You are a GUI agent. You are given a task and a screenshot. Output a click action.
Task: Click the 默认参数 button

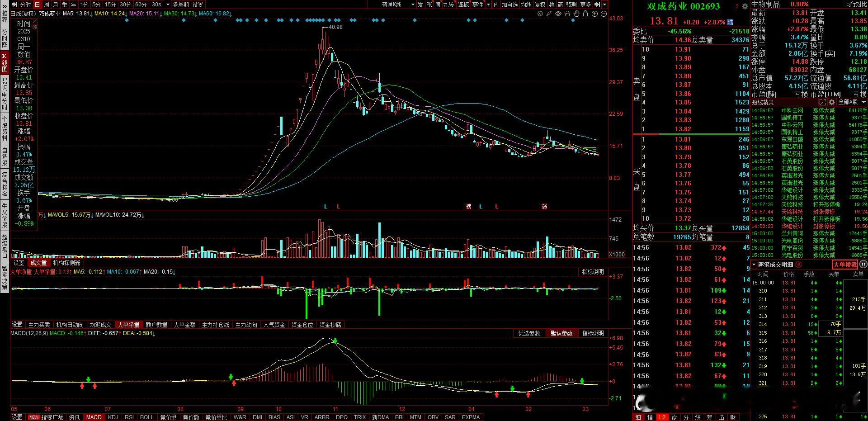561,333
